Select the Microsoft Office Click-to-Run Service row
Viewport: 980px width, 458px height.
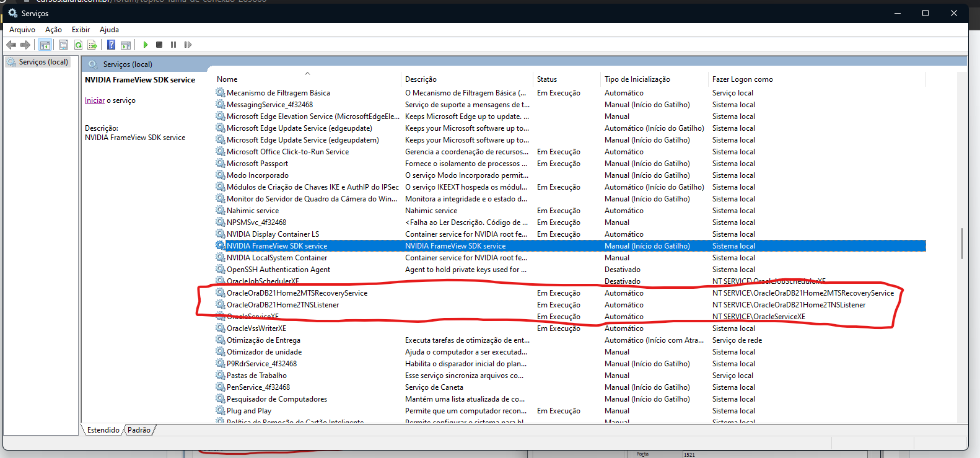tap(570, 152)
